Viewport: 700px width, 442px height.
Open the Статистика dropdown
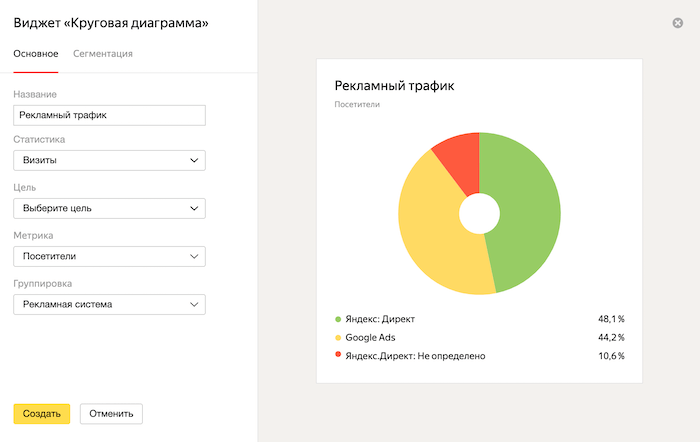coord(109,160)
